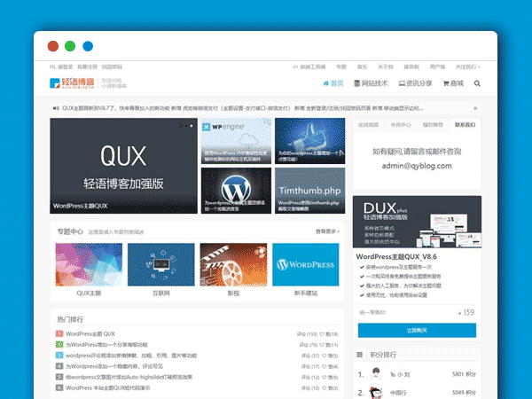Click the blue window dot
532x399 pixels.
coord(88,46)
